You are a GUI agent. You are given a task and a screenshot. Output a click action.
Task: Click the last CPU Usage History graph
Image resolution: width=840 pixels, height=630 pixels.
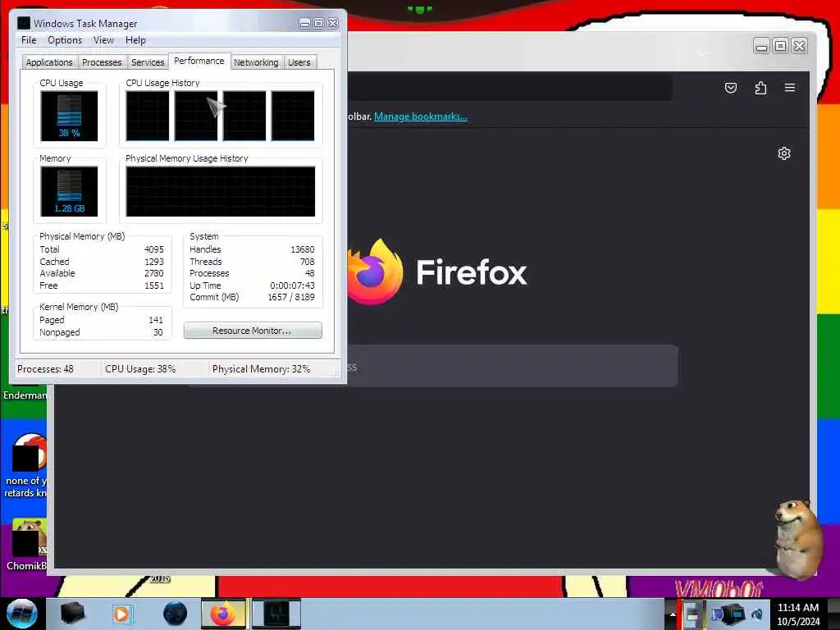(x=293, y=116)
